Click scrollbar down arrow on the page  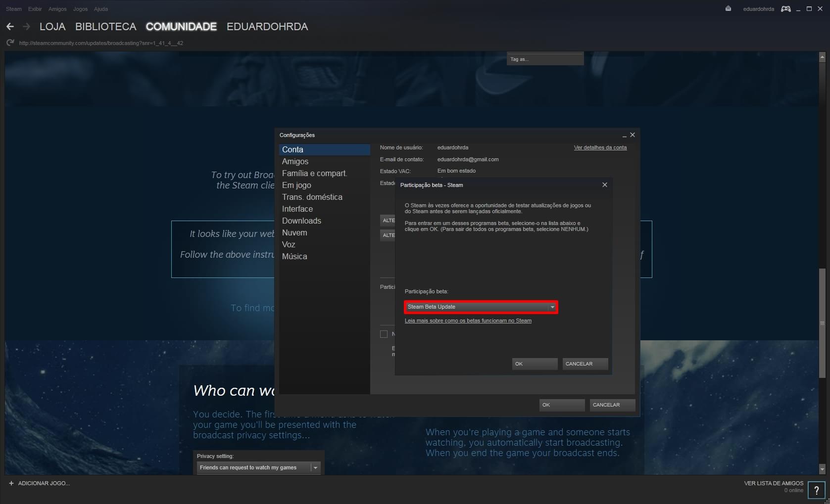pos(822,468)
